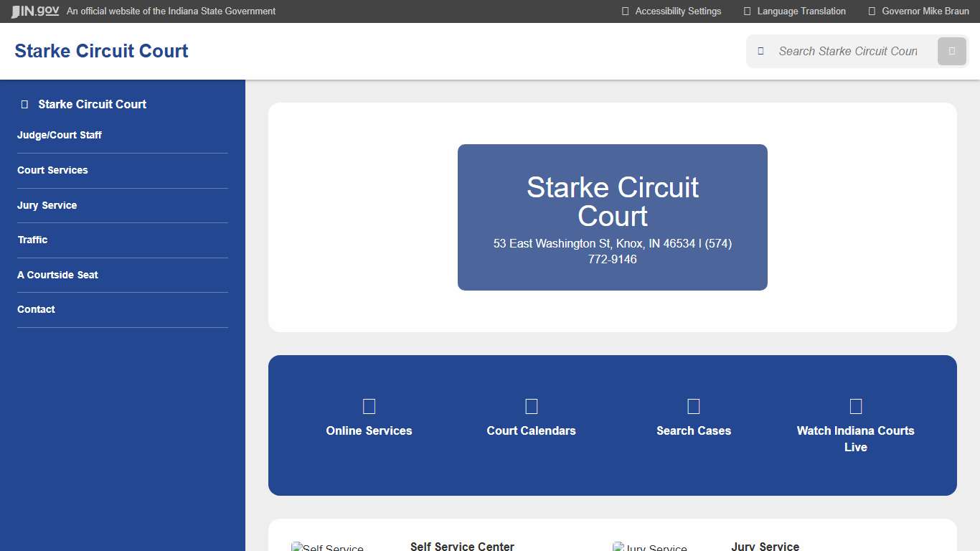Open the Accessibility Settings icon
Image resolution: width=980 pixels, height=551 pixels.
click(623, 11)
